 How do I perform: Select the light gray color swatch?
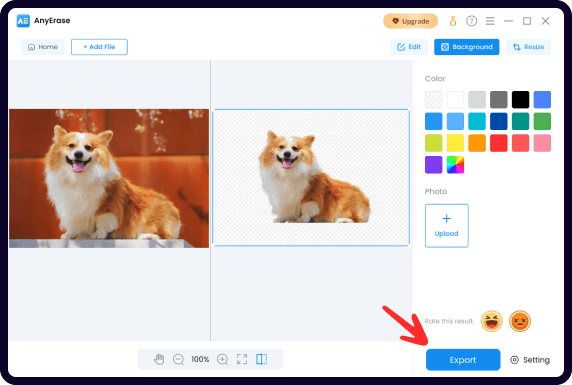tap(477, 100)
